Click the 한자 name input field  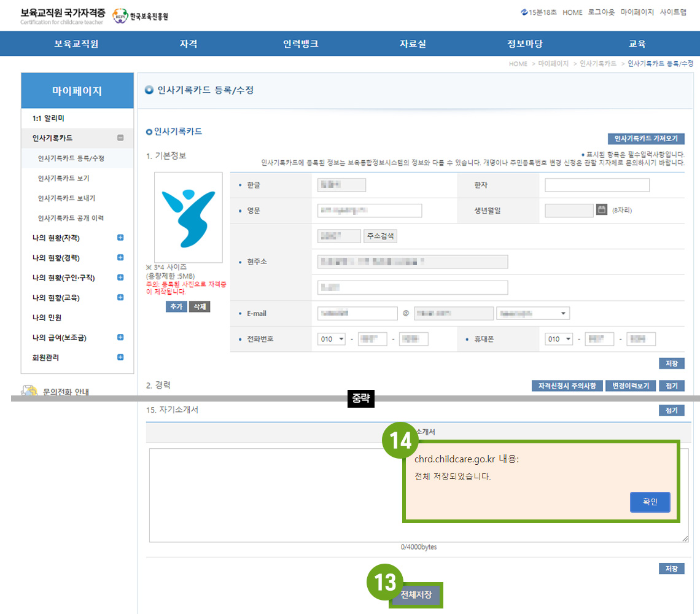pyautogui.click(x=597, y=185)
